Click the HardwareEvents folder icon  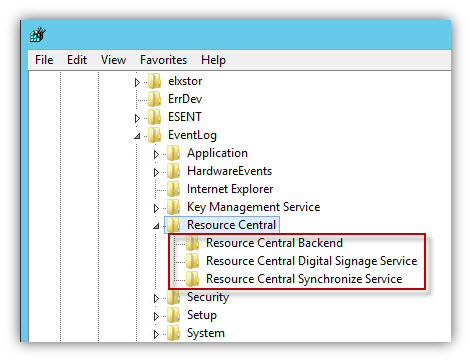click(x=174, y=171)
